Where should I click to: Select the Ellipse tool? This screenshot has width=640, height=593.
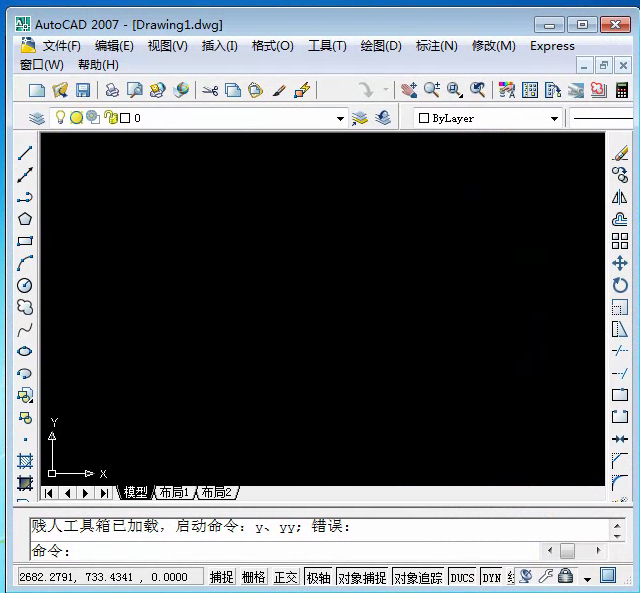coord(25,351)
